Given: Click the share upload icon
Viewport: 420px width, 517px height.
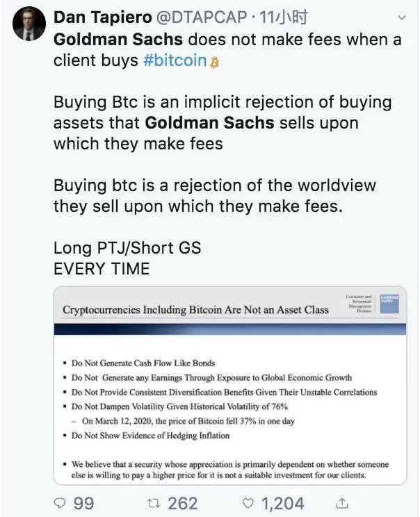Looking at the screenshot, I should 342,502.
